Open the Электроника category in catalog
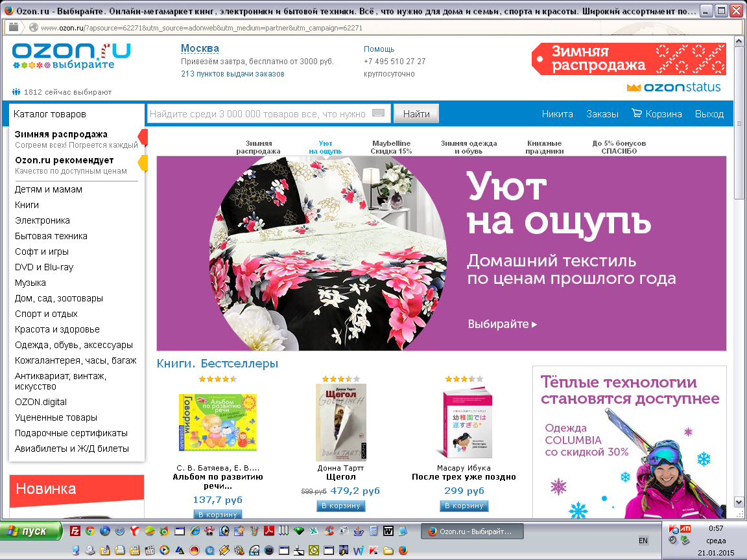 (x=42, y=220)
